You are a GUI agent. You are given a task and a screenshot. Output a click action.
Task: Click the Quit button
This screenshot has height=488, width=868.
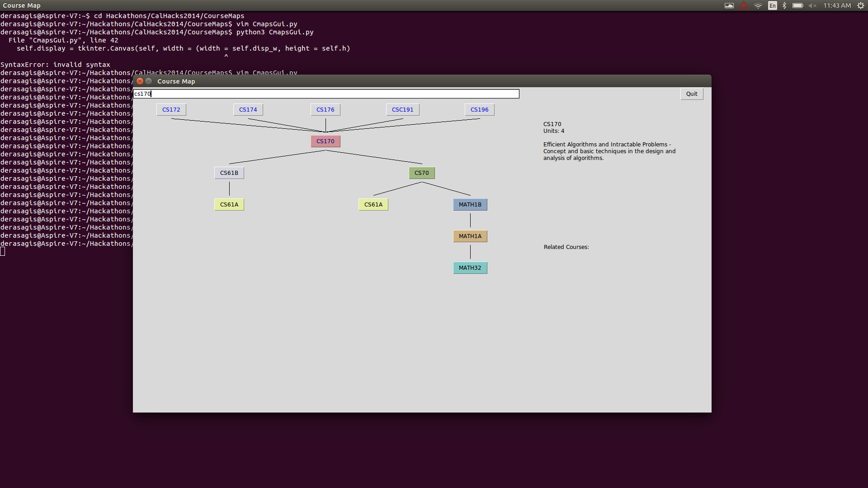click(x=691, y=94)
